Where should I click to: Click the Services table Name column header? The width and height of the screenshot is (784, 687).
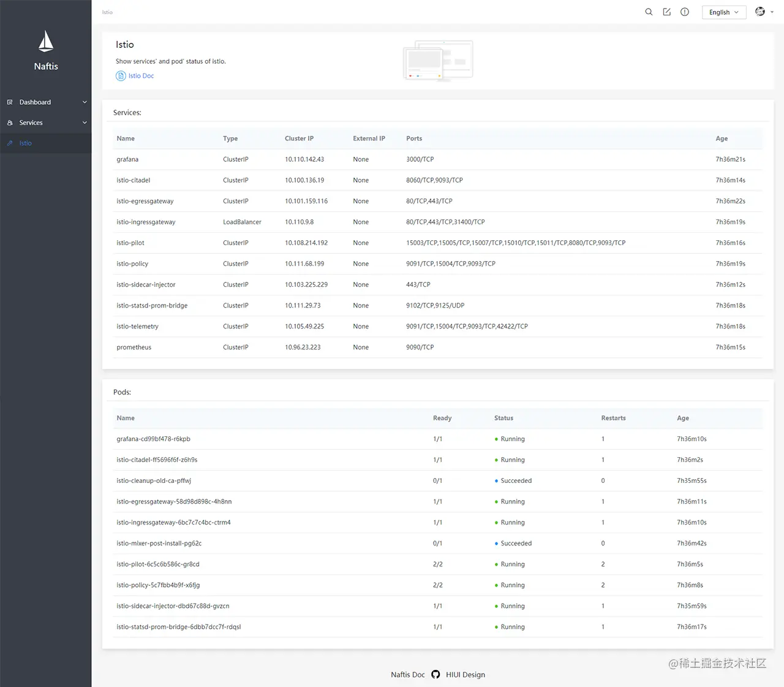click(126, 139)
